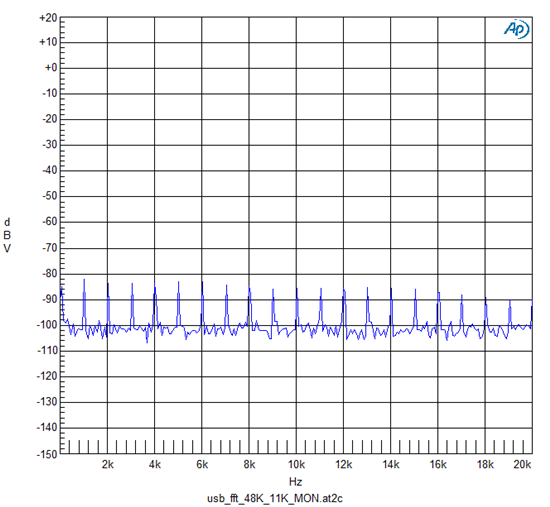550x507 pixels.
Task: Click the -10 y-axis label
Action: [50, 93]
